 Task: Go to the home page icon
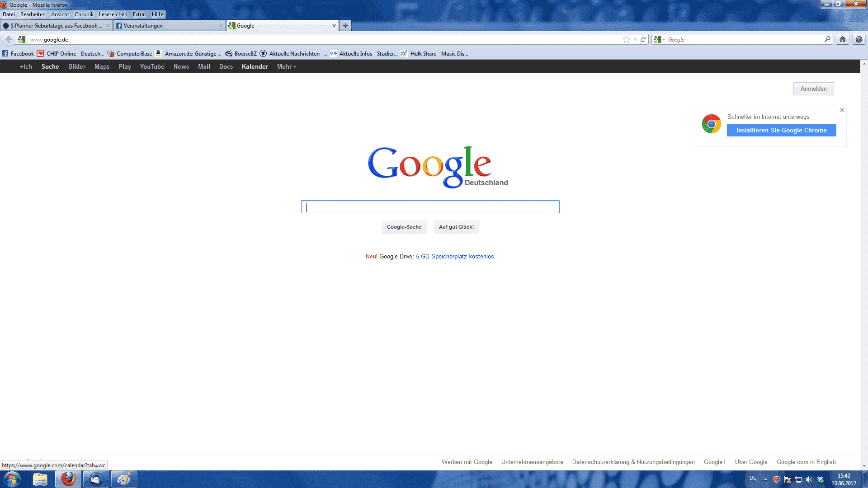click(x=843, y=39)
